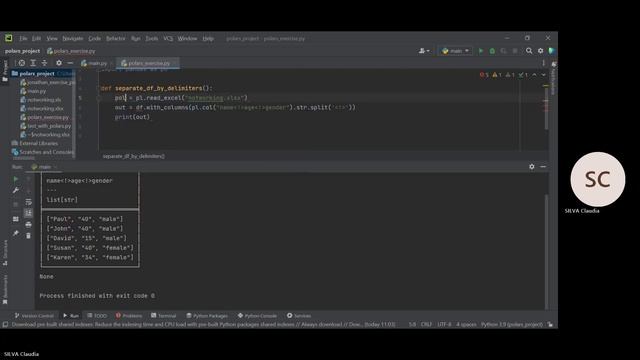Open the Tools menu
Image resolution: width=640 pixels, height=360 pixels.
point(151,38)
